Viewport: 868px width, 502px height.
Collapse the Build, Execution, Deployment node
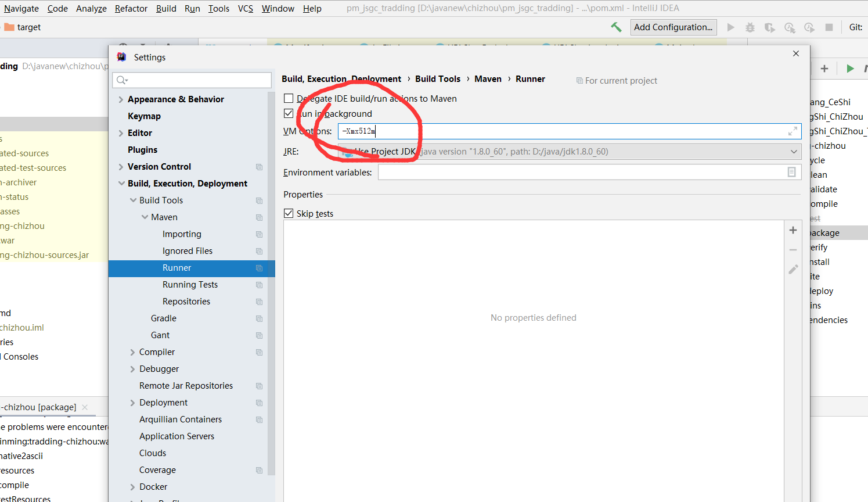coord(121,183)
